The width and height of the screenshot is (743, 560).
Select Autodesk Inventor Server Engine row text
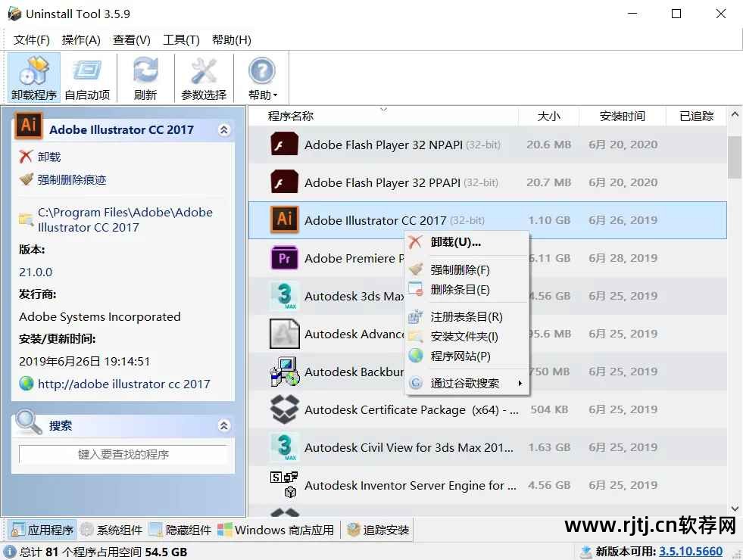(411, 486)
